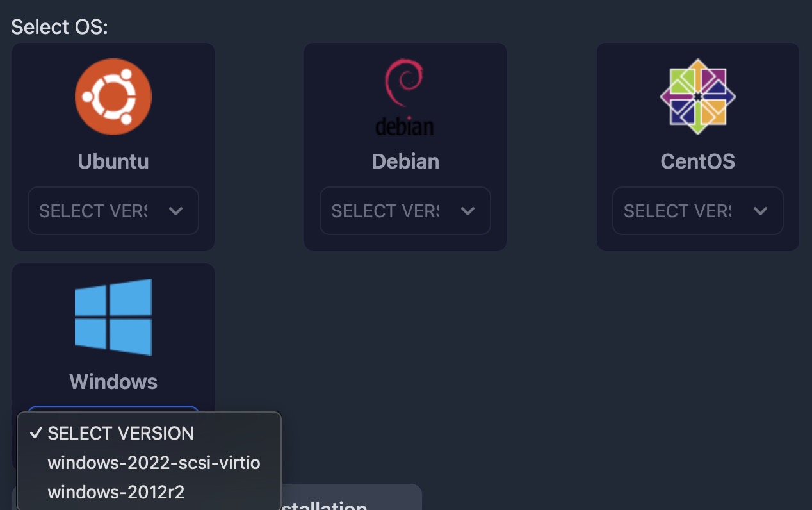This screenshot has height=510, width=812.
Task: Open CentOS SELECT VERSION dropdown
Action: coord(698,211)
